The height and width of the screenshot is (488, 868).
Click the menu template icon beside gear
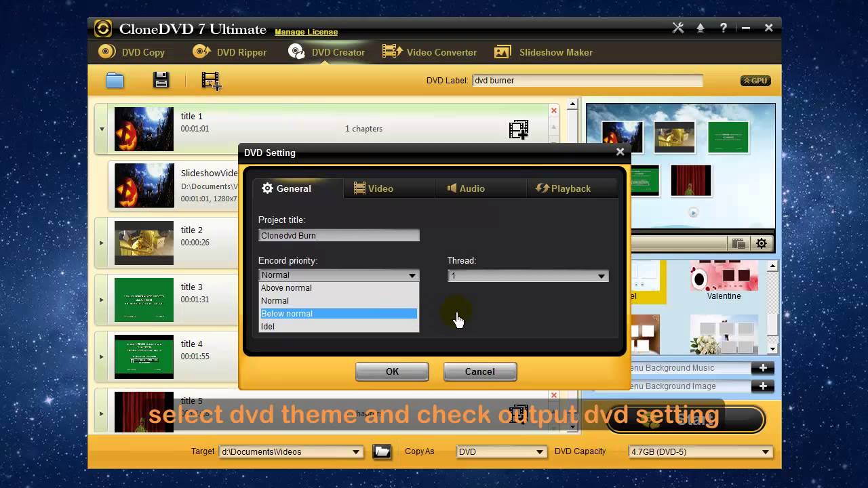coord(738,243)
